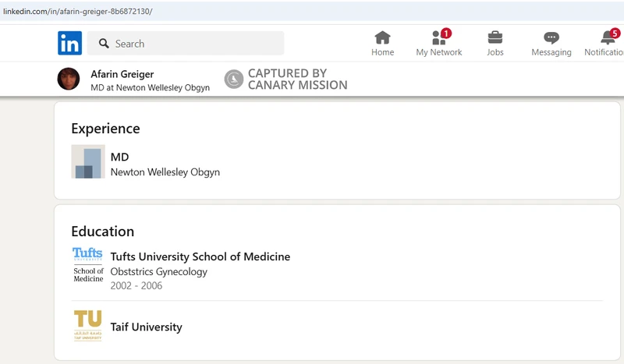The height and width of the screenshot is (364, 624).
Task: Click the Canary Mission bird logo
Action: (x=234, y=79)
